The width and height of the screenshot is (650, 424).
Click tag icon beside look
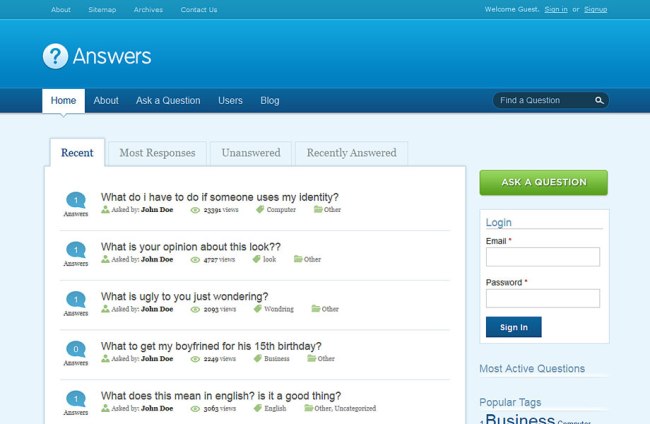[257, 259]
